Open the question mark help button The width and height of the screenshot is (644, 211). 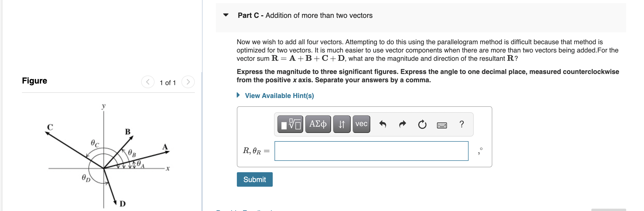462,124
